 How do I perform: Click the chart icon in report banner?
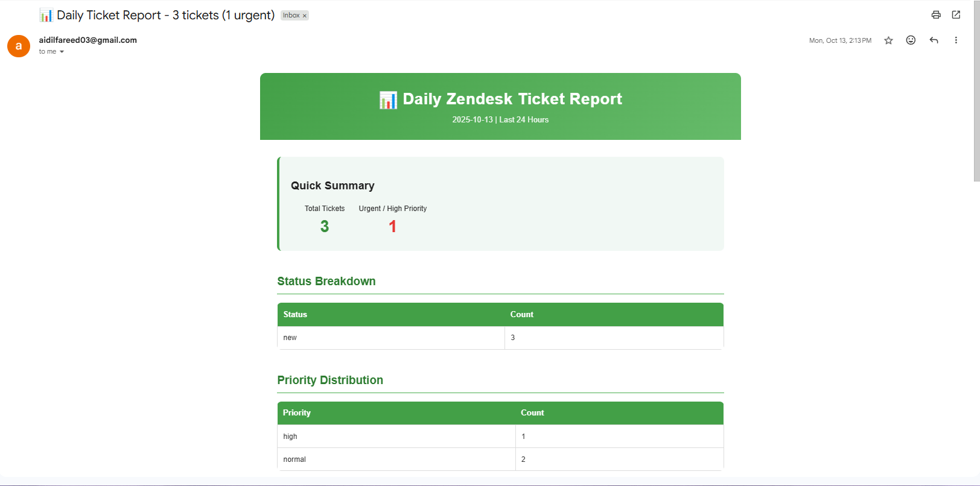388,99
